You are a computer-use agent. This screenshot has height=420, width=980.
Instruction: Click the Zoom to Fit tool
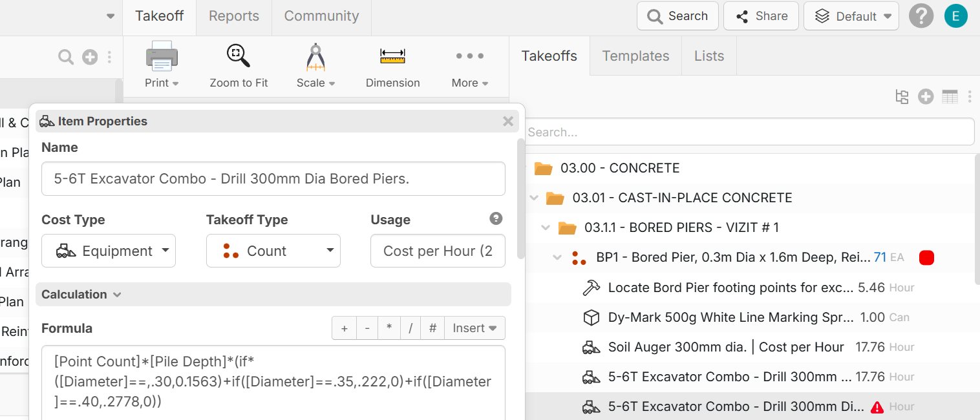click(x=239, y=65)
